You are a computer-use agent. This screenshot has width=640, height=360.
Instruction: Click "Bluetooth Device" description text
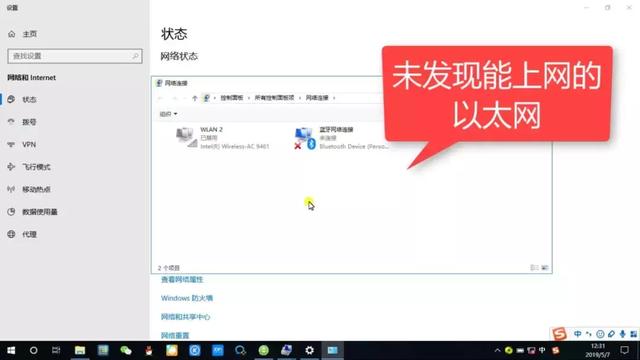click(x=354, y=146)
